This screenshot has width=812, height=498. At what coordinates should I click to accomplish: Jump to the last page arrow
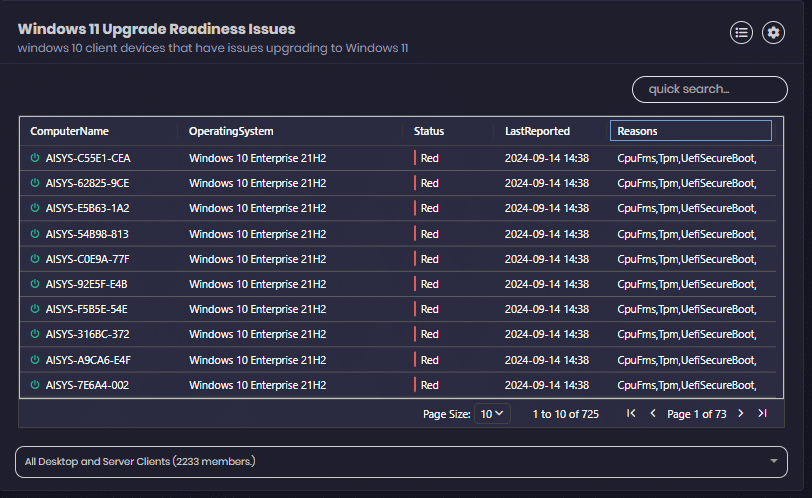(762, 413)
